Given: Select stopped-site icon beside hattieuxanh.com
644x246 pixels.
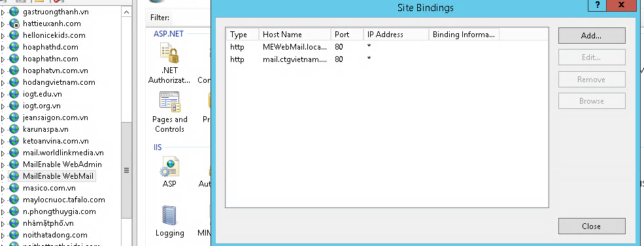Looking at the screenshot, I should [14, 23].
